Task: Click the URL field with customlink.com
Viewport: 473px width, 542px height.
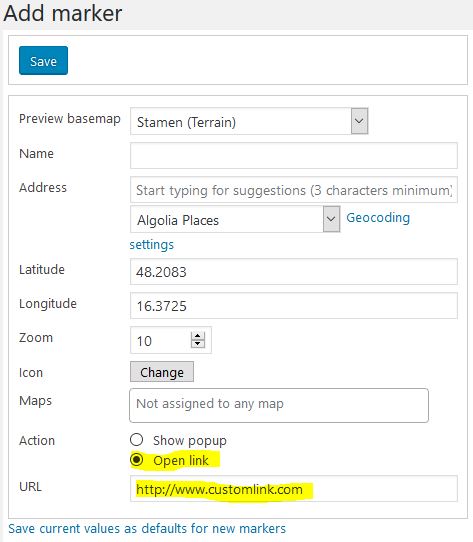Action: (294, 489)
